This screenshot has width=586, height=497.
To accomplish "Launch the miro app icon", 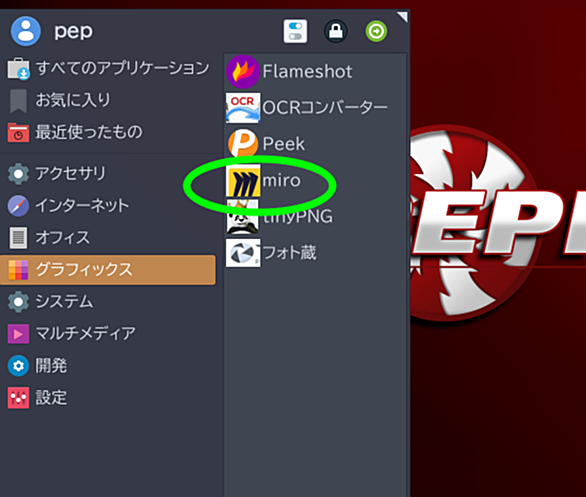I will (243, 180).
